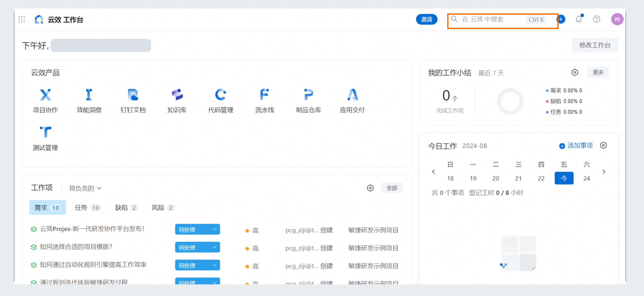Select date 18 in the calendar
This screenshot has height=296, width=644.
click(450, 178)
